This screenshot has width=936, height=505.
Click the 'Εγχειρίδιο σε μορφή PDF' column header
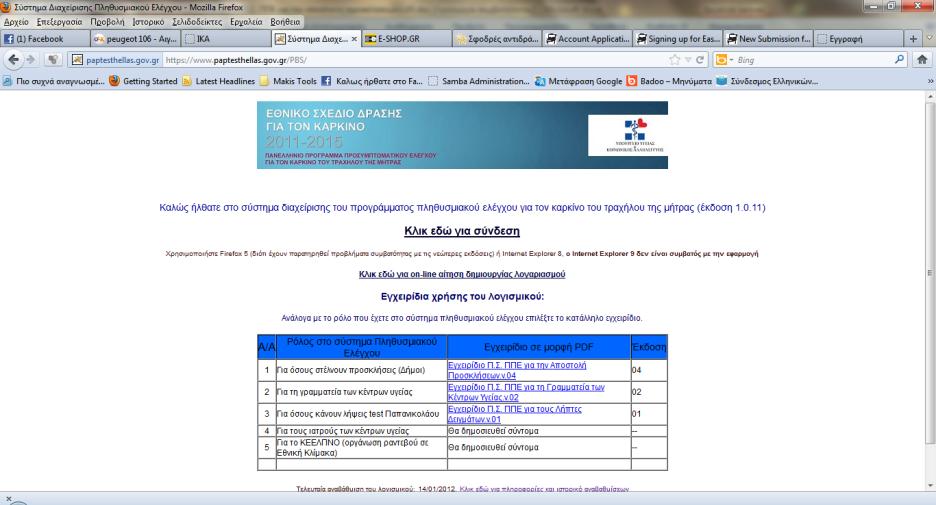[538, 347]
